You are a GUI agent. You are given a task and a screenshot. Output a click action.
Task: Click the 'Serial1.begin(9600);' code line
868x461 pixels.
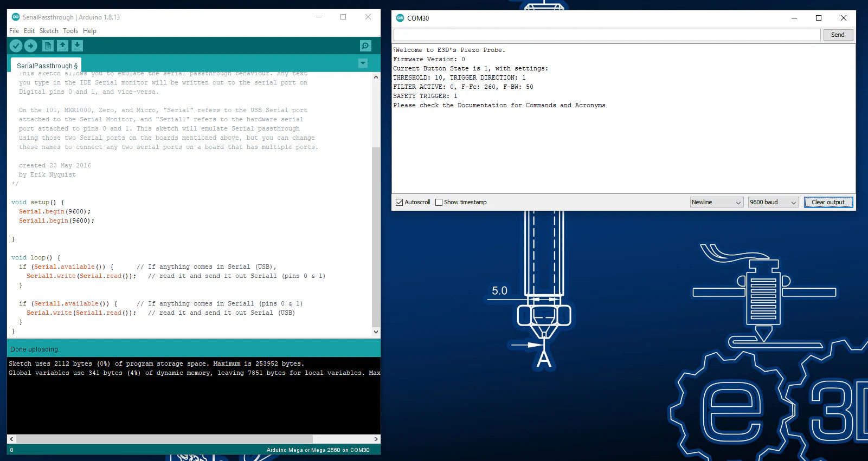point(56,220)
